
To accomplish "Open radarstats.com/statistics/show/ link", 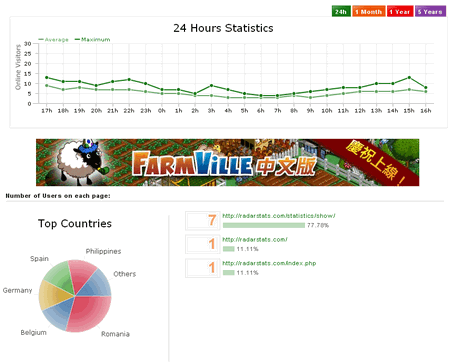I will [x=279, y=216].
